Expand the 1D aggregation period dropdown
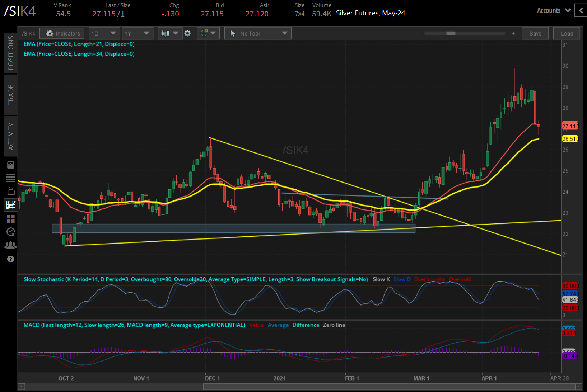This screenshot has width=587, height=392. click(104, 33)
